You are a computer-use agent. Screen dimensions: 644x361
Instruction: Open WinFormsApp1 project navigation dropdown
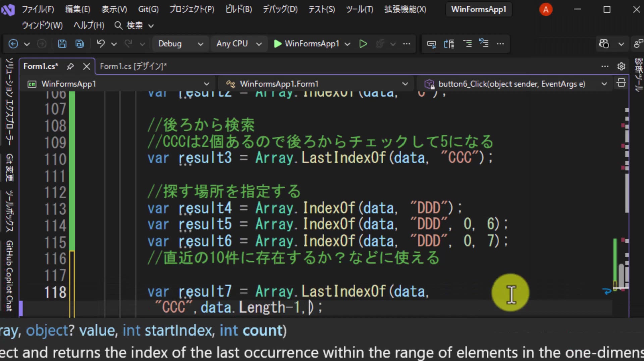119,84
